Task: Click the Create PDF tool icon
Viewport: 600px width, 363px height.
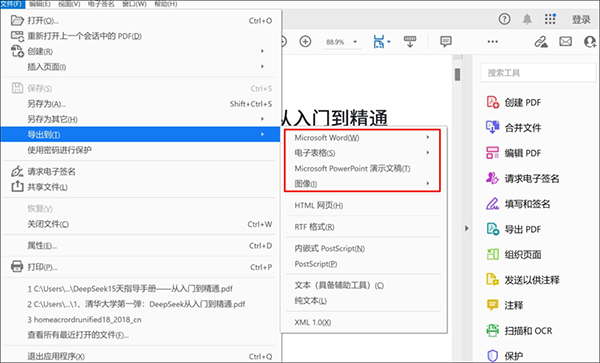Action: click(492, 102)
